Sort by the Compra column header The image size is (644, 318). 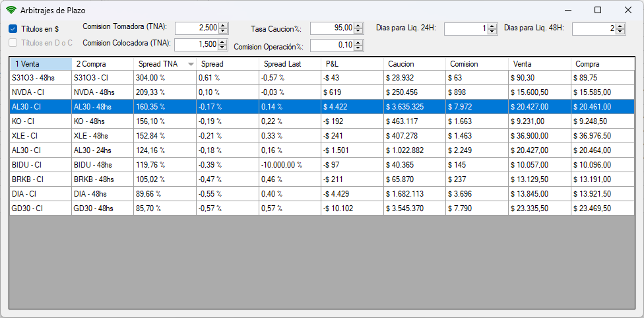602,64
